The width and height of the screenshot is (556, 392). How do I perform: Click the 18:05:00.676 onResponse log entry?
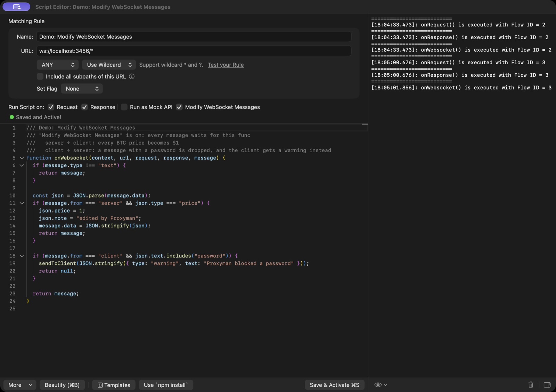[460, 75]
